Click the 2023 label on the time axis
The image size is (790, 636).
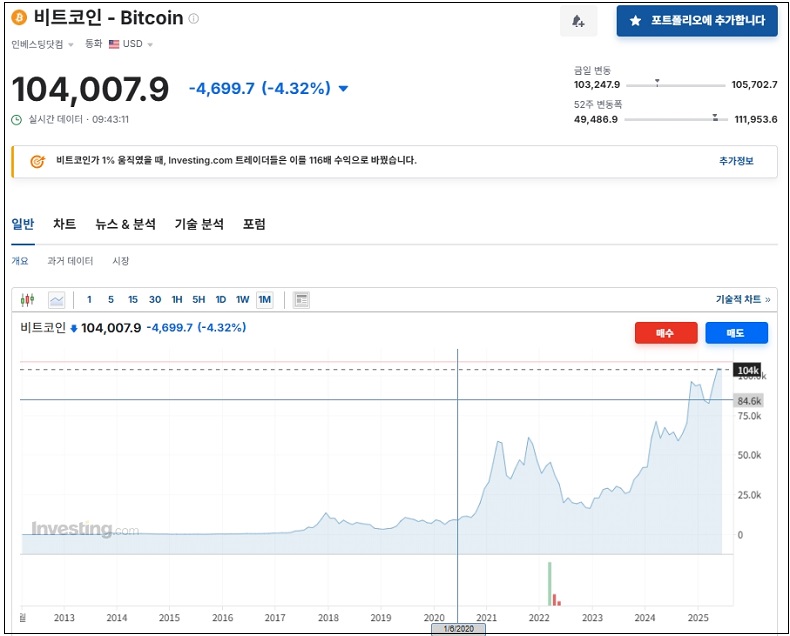coord(592,618)
